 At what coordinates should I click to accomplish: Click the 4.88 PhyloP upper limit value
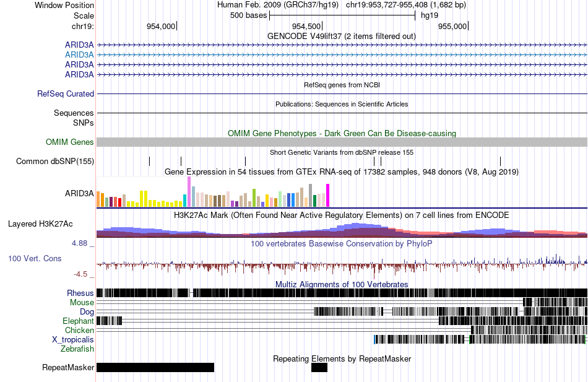(x=79, y=243)
